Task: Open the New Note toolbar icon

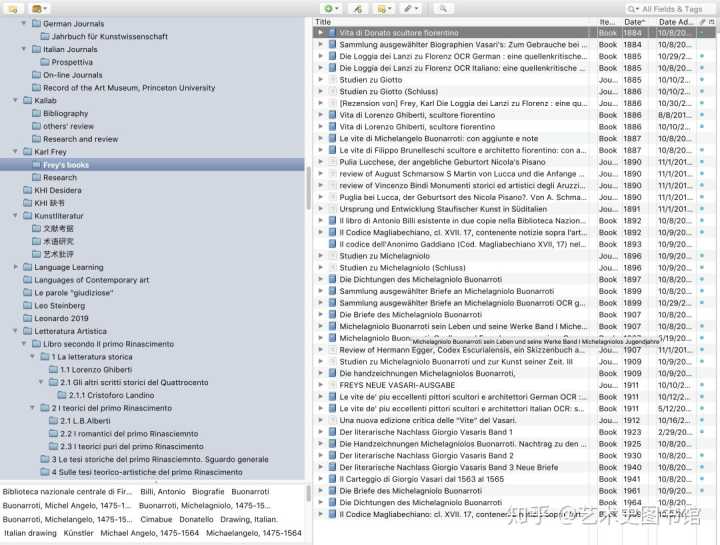Action: [x=384, y=9]
